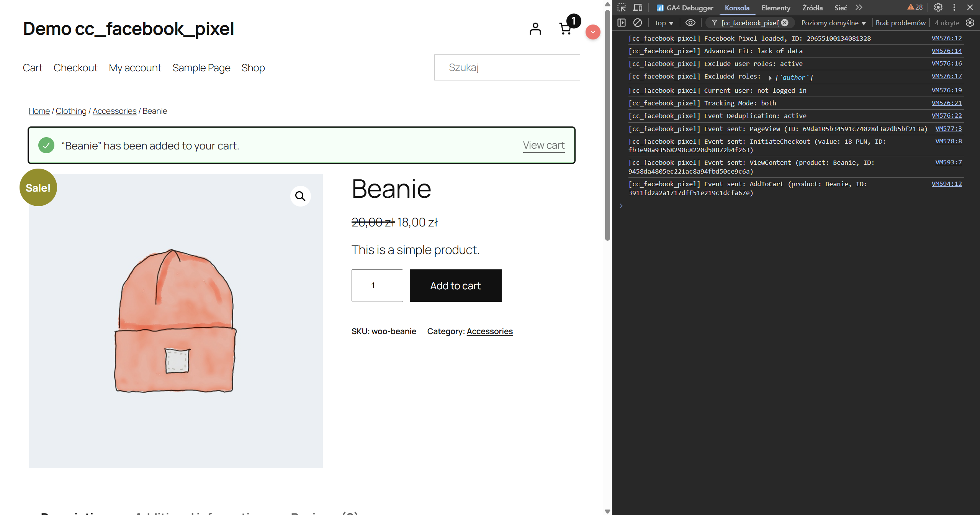This screenshot has width=980, height=515.
Task: Click the live expression eye icon
Action: tap(690, 23)
